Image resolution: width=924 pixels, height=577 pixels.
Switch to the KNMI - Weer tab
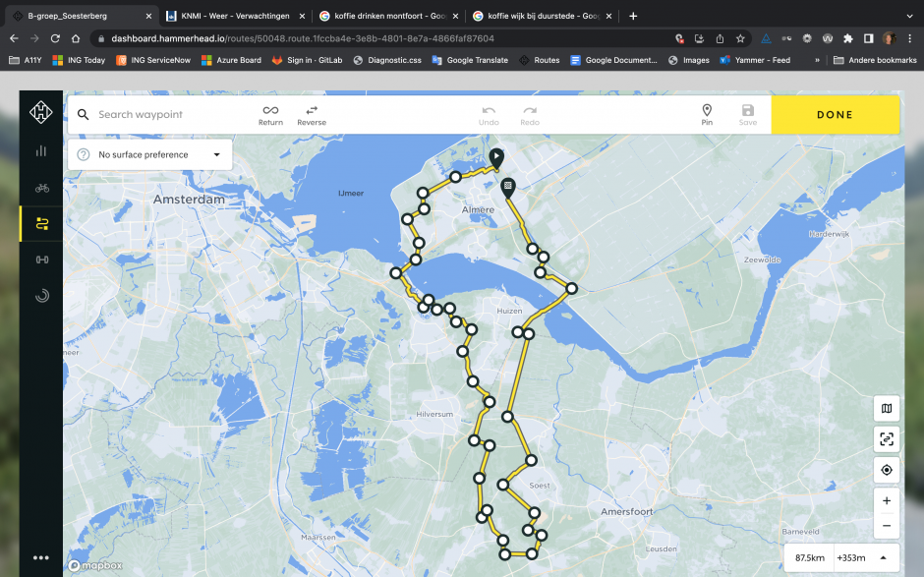pyautogui.click(x=235, y=16)
